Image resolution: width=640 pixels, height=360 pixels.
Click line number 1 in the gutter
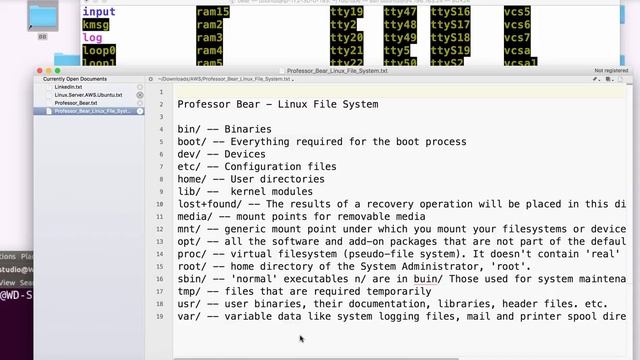point(161,92)
